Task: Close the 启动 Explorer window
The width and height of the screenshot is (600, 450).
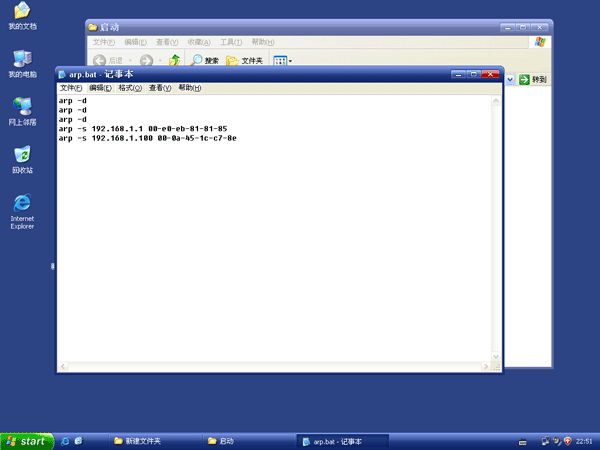Action: [x=540, y=27]
